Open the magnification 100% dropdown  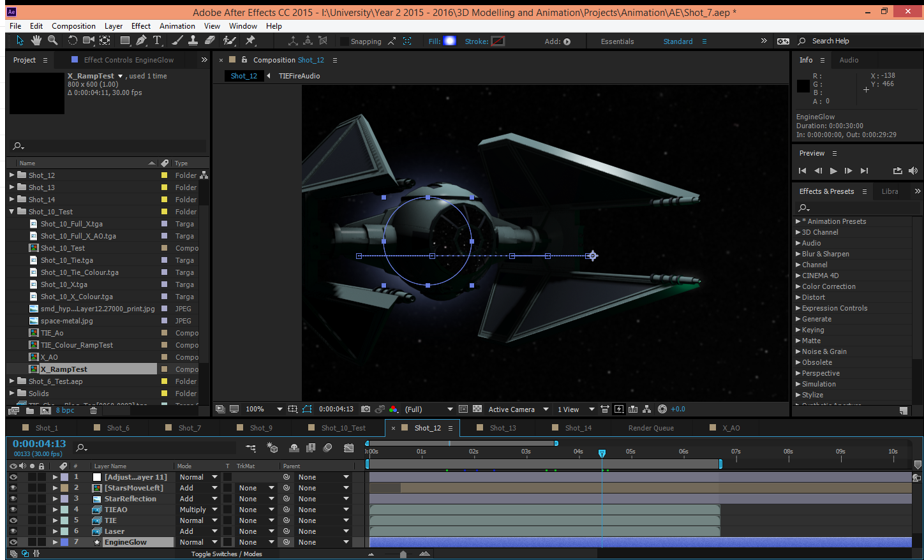tap(264, 409)
